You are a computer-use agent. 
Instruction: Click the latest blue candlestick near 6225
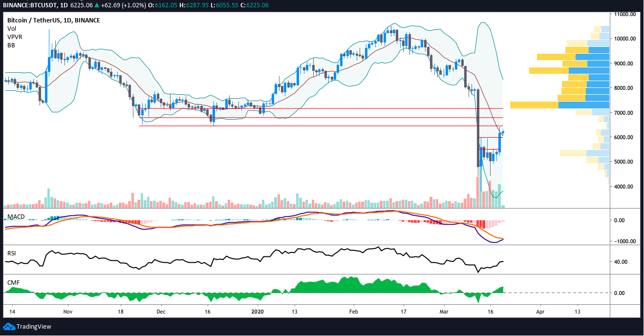coord(503,133)
